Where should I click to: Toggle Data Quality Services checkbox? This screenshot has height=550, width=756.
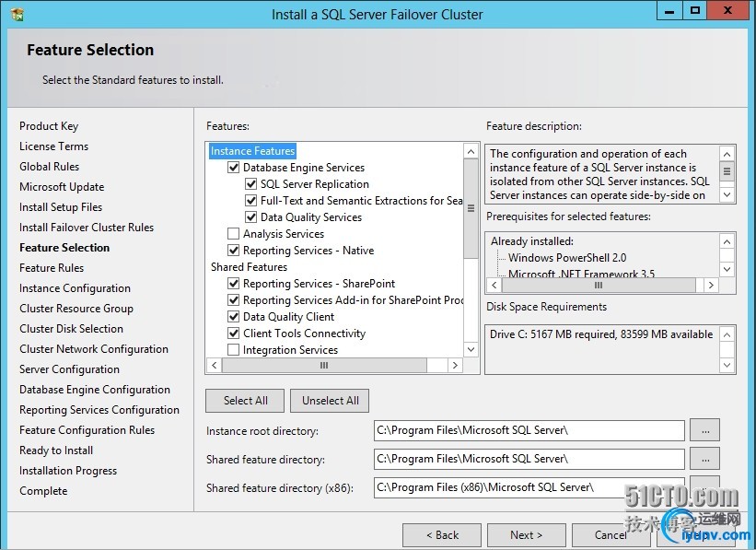pyautogui.click(x=250, y=217)
